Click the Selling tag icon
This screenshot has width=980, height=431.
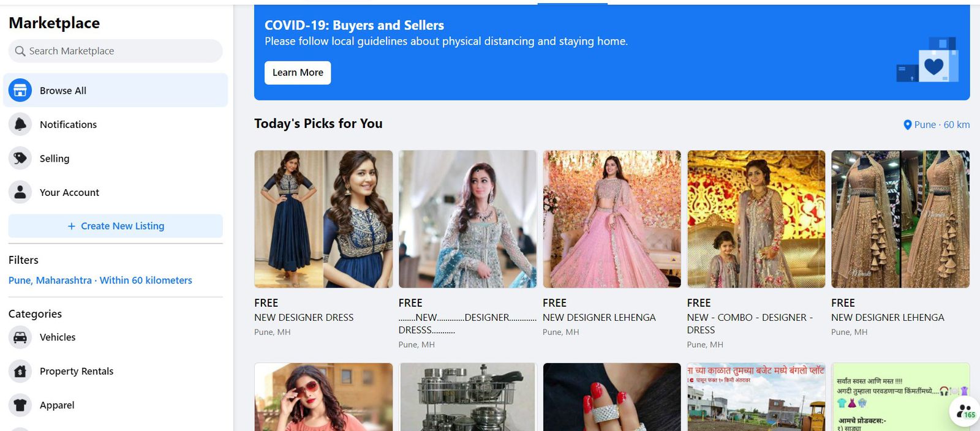pos(20,159)
